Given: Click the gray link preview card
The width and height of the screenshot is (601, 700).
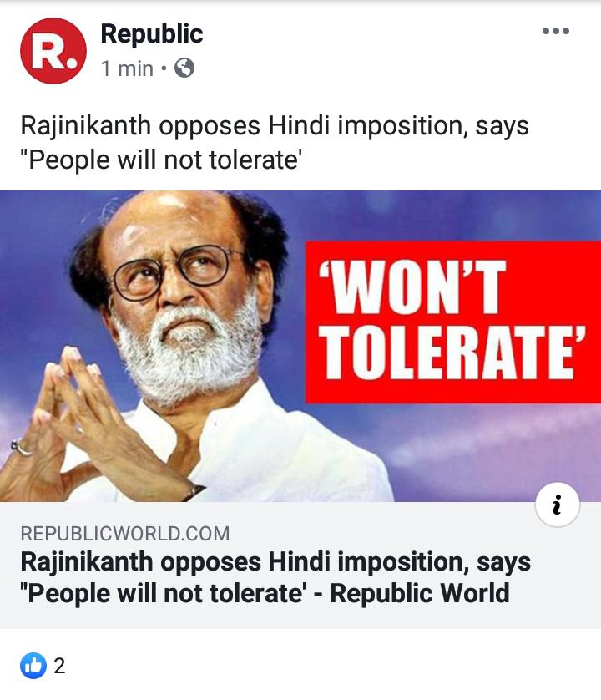Looking at the screenshot, I should [300, 566].
